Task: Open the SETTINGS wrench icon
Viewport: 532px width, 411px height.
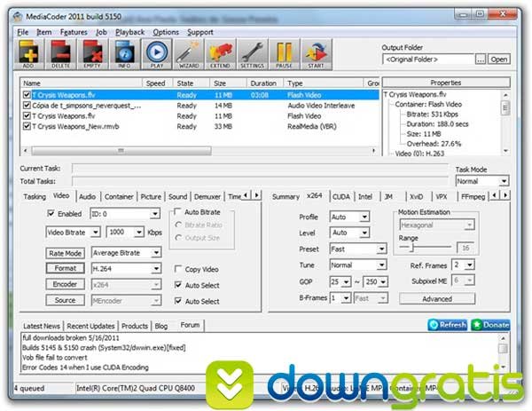Action: click(252, 54)
